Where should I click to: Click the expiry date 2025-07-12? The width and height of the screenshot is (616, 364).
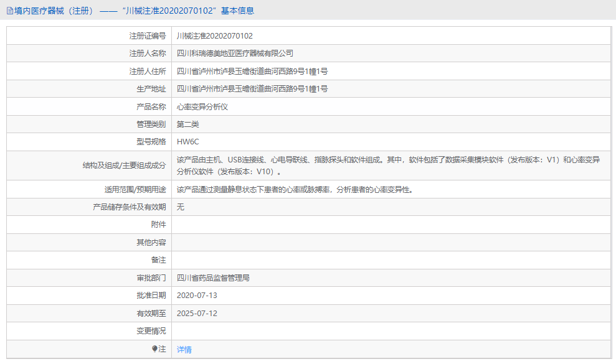point(197,314)
